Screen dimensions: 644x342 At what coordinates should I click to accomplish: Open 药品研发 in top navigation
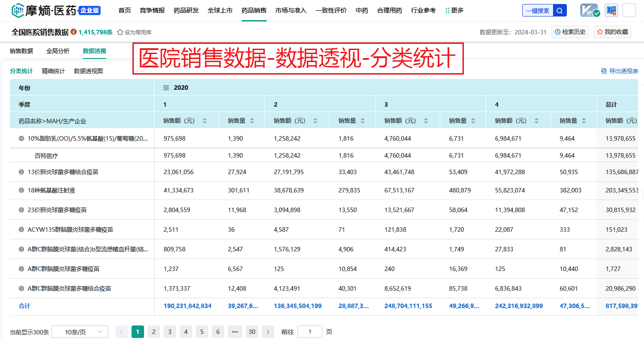(186, 10)
